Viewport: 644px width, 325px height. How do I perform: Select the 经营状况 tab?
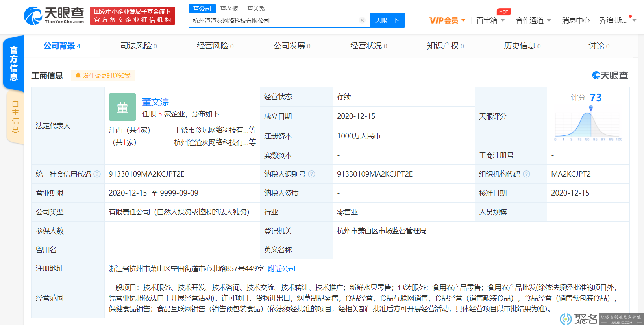369,46
